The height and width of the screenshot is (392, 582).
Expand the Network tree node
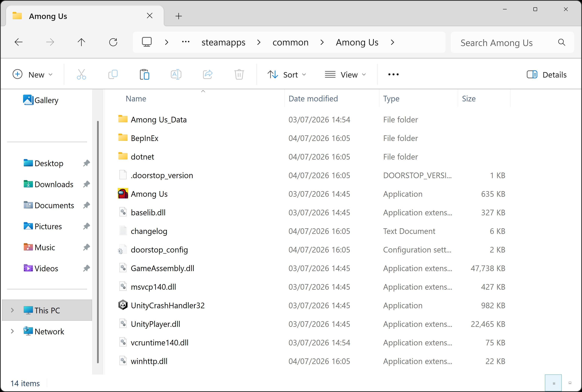[13, 331]
